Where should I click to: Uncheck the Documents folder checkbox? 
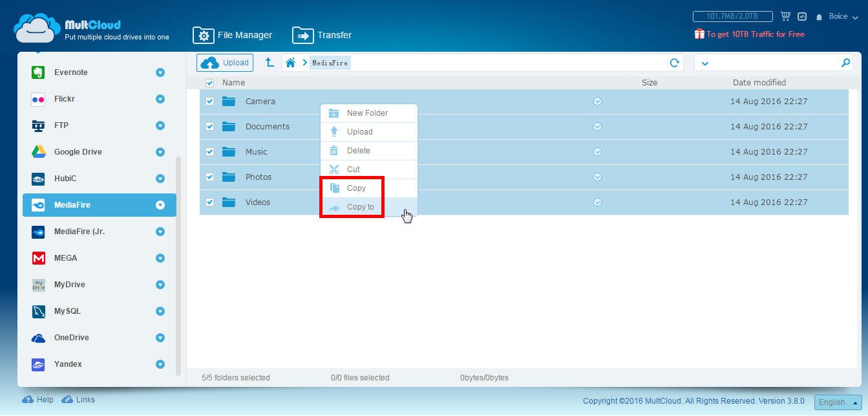[x=209, y=126]
